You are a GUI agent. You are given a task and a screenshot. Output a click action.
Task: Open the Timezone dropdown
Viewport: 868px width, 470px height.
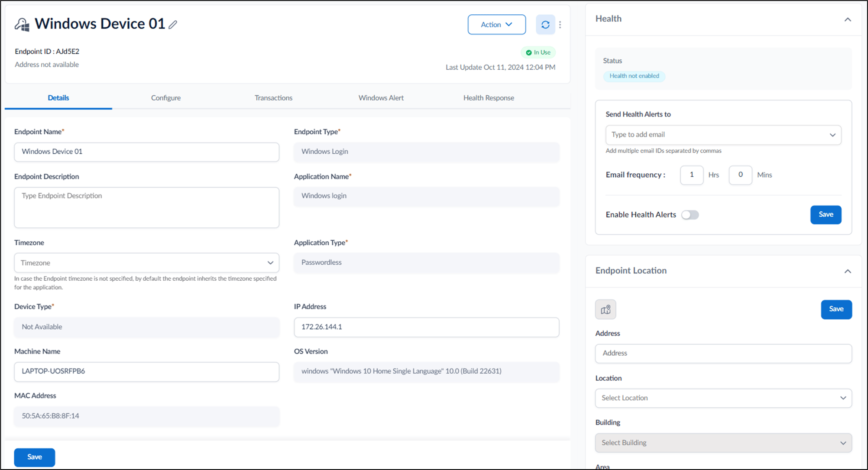146,263
